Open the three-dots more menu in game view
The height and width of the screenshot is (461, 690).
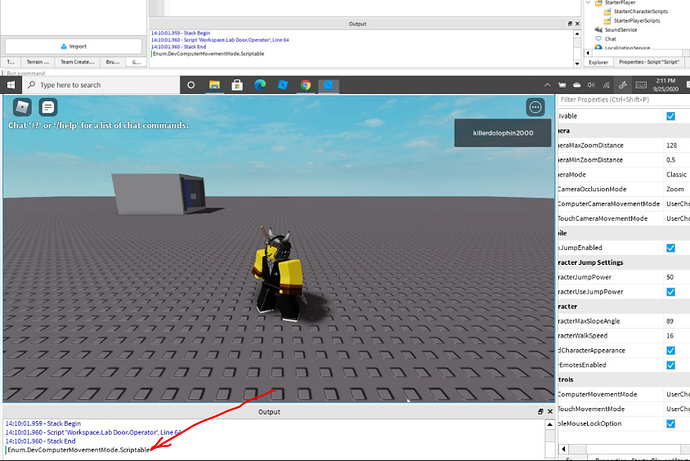[535, 107]
